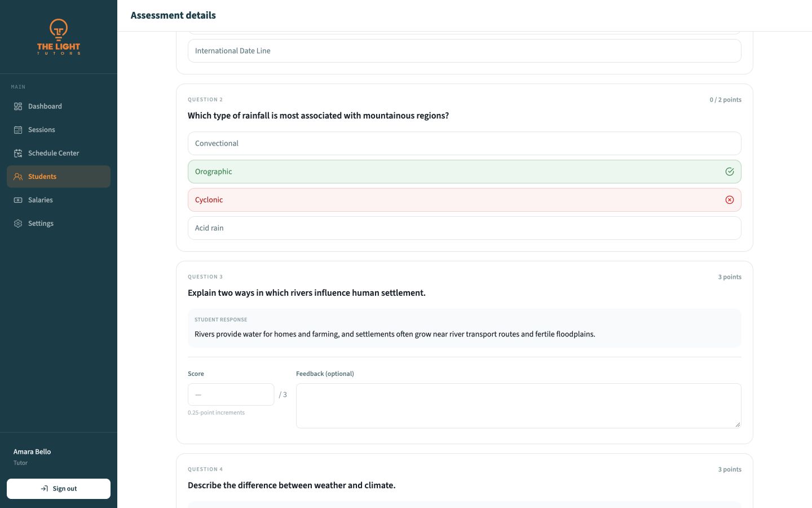Select Students in the sidebar
The height and width of the screenshot is (508, 812).
(59, 177)
